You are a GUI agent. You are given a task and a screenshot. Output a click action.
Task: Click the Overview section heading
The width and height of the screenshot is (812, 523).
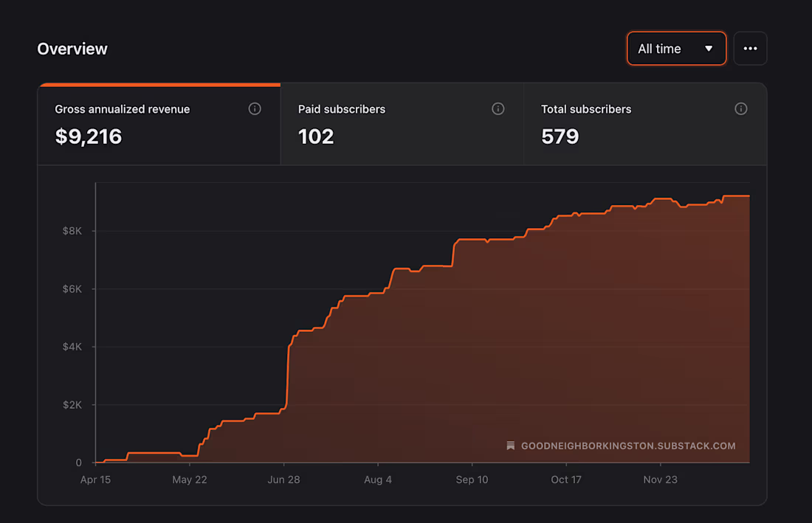(x=72, y=49)
